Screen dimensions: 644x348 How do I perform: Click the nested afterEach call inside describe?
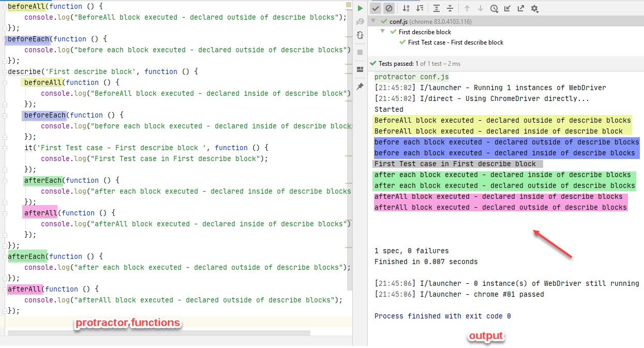point(43,180)
